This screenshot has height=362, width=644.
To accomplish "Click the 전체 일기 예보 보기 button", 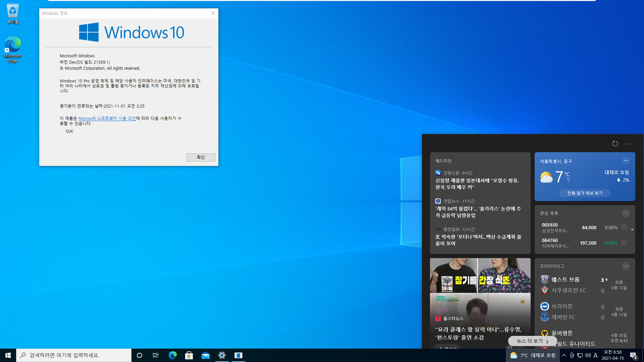I will pyautogui.click(x=585, y=193).
